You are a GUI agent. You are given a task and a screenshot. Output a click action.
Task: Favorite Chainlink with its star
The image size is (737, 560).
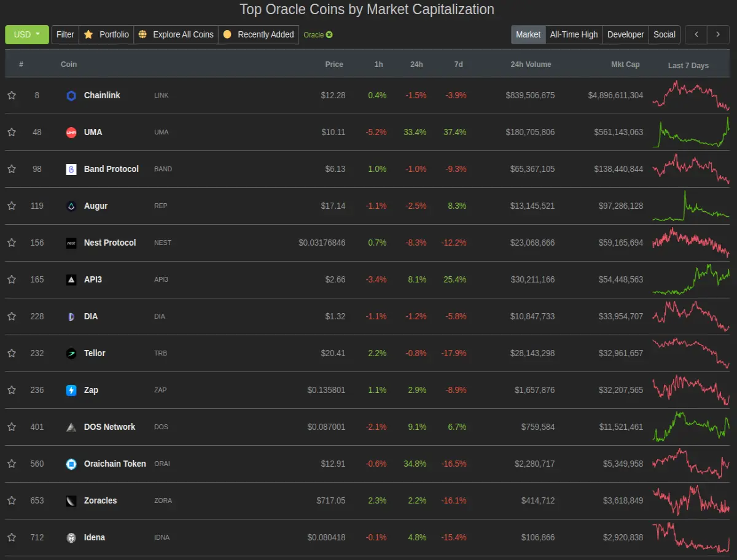(x=12, y=95)
